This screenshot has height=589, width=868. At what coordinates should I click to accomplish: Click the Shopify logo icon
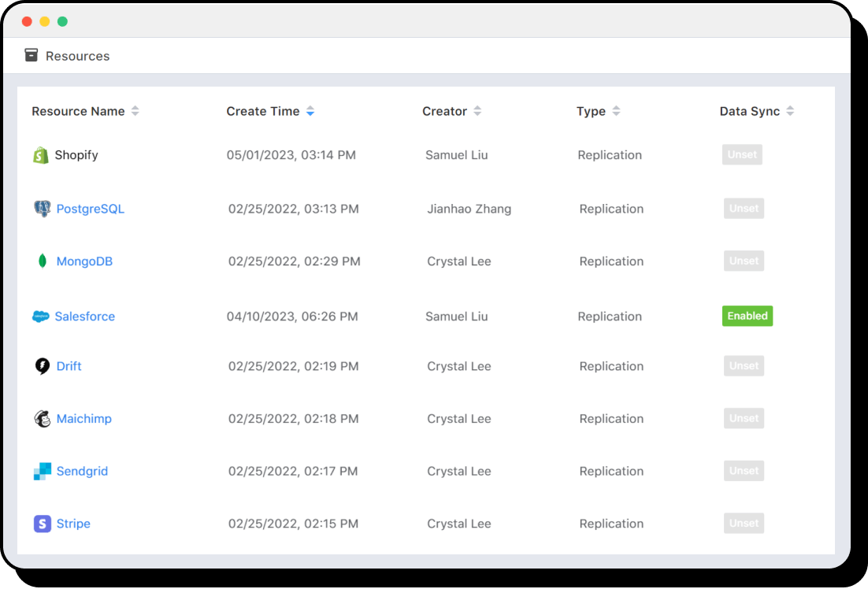tap(41, 155)
